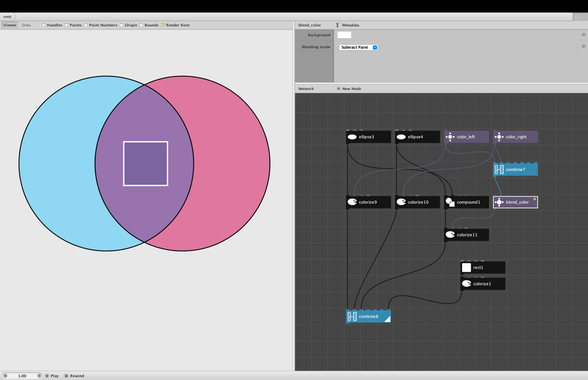Expand the Blending mode parameter options arrow
This screenshot has height=380, width=588.
583,46
